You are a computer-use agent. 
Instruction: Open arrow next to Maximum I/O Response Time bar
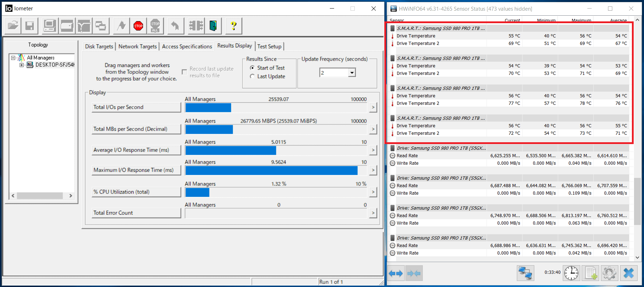pyautogui.click(x=373, y=170)
